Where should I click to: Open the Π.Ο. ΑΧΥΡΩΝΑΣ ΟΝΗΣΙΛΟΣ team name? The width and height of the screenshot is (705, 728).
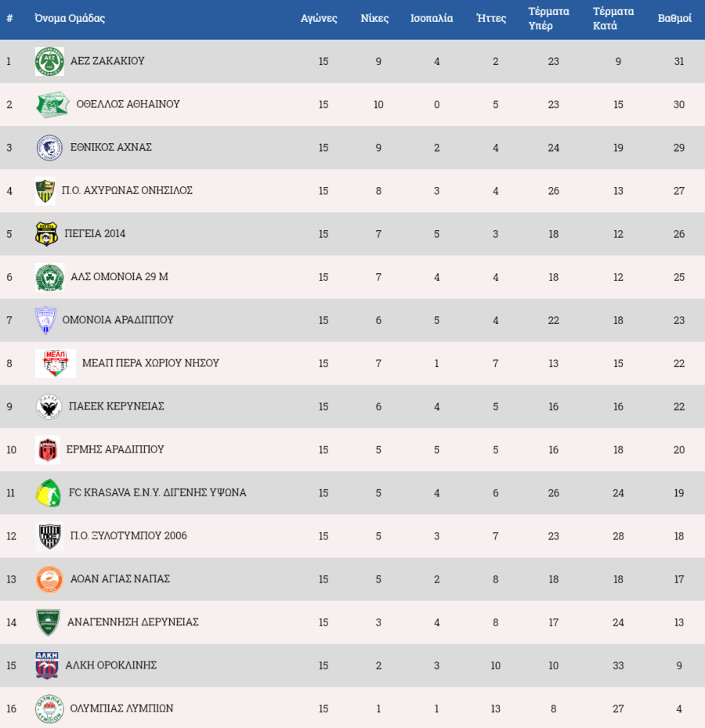coord(127,190)
